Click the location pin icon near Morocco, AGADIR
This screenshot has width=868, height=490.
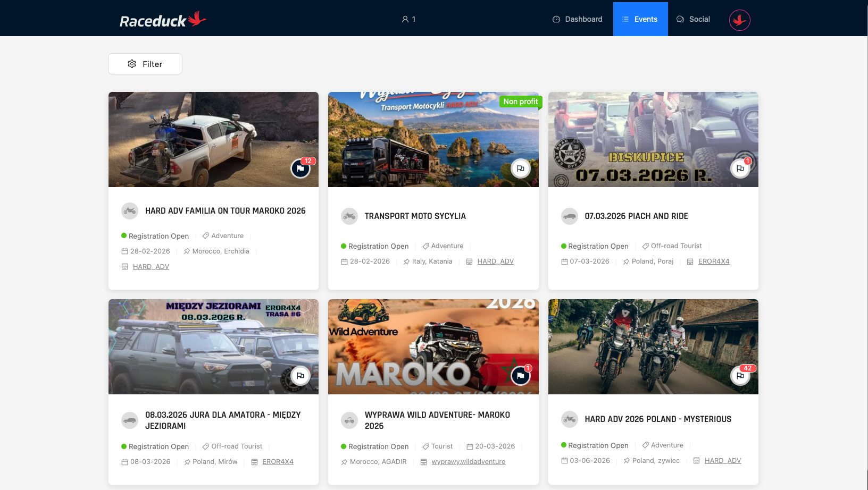345,462
